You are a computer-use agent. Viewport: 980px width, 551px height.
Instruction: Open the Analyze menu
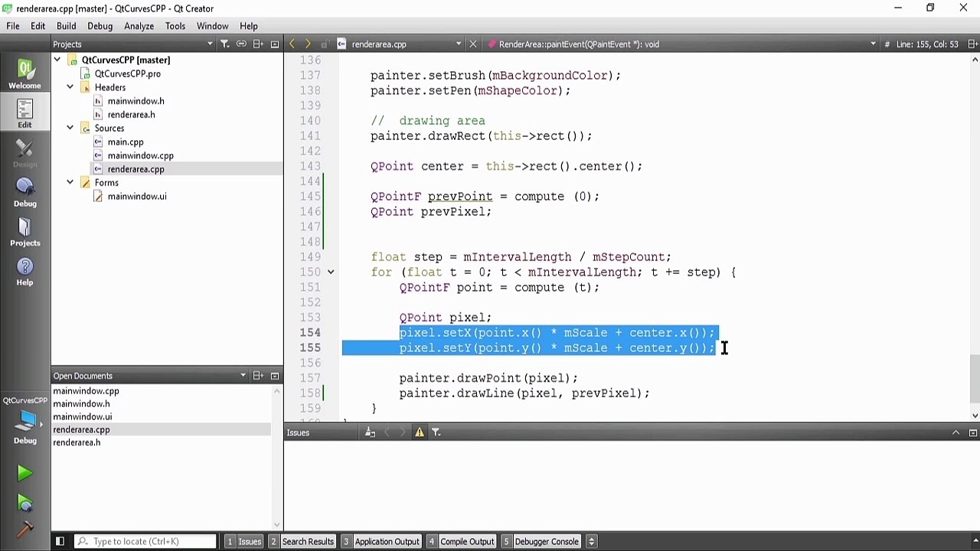[x=139, y=26]
